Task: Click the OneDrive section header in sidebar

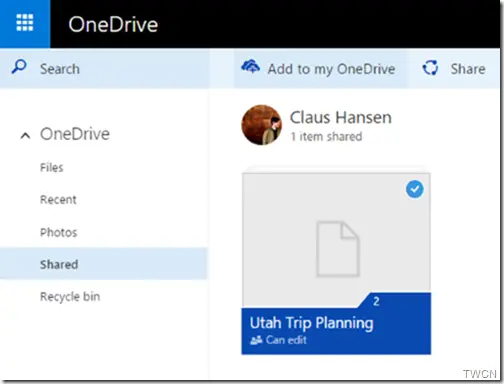Action: coord(75,134)
